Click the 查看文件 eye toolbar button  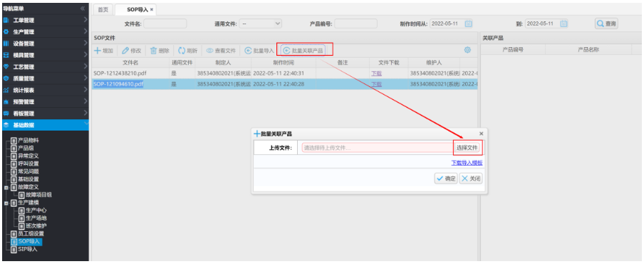(x=221, y=51)
